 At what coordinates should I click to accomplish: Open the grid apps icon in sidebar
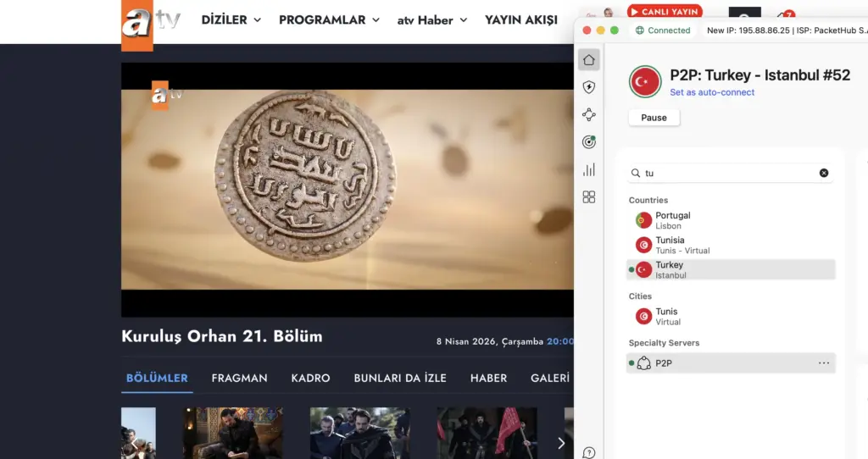click(x=589, y=197)
